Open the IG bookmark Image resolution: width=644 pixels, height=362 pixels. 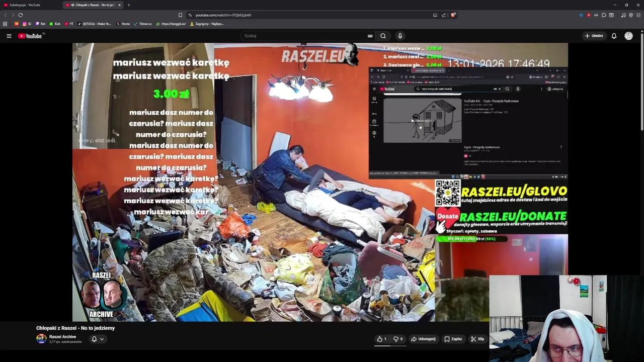[x=27, y=24]
